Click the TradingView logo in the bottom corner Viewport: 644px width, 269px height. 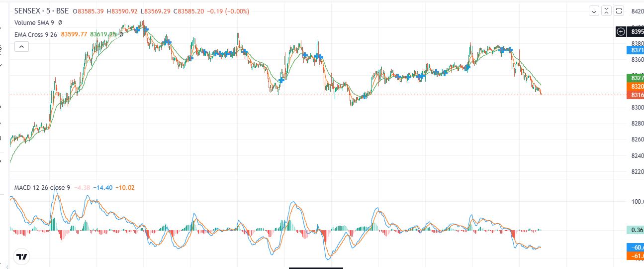[21, 257]
